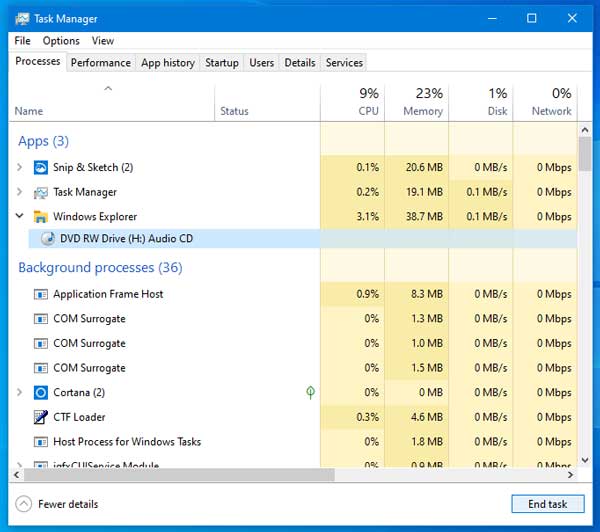The height and width of the screenshot is (532, 600).
Task: Close the Task Manager window
Action: tap(572, 18)
